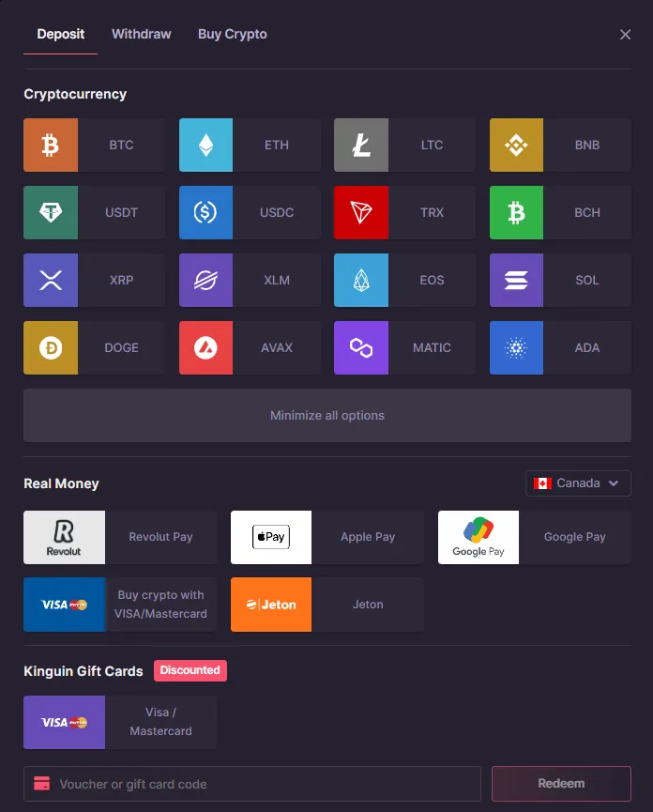
Task: Pick the Polygon MATIC icon
Action: (361, 347)
